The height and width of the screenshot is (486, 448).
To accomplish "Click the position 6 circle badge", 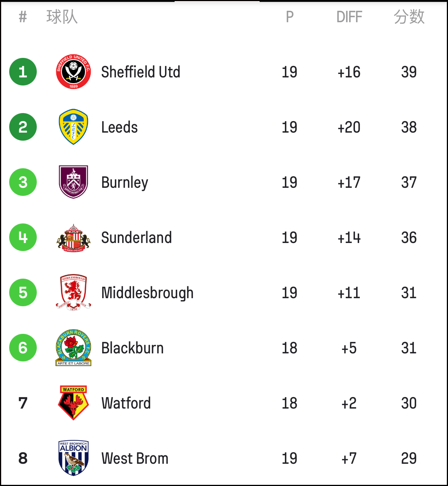I will click(x=23, y=348).
